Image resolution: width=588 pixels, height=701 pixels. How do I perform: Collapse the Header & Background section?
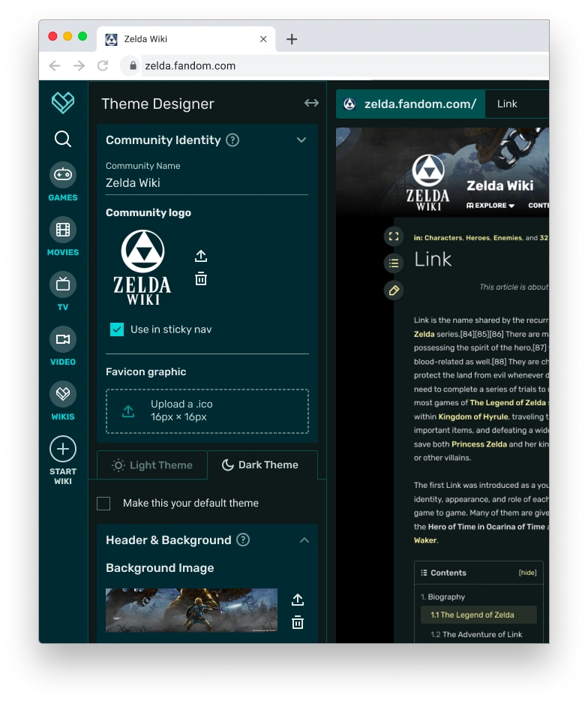coord(304,540)
